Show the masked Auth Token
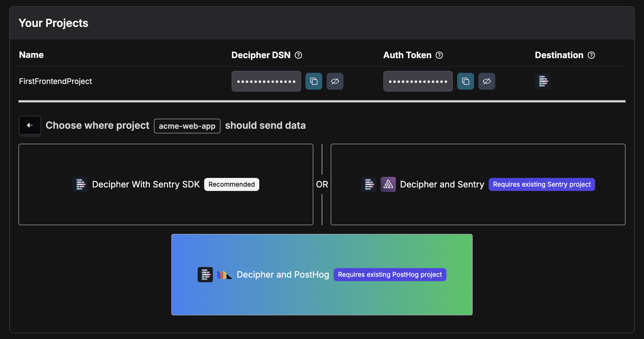This screenshot has width=644, height=339. 487,81
